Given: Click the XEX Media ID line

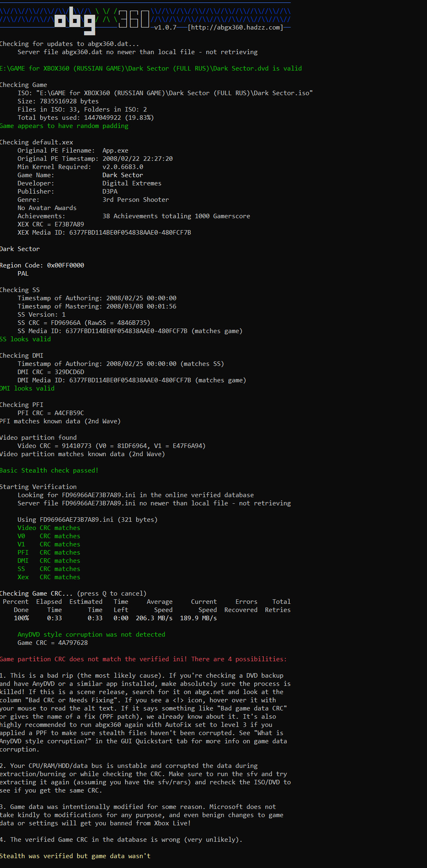Looking at the screenshot, I should coord(104,233).
